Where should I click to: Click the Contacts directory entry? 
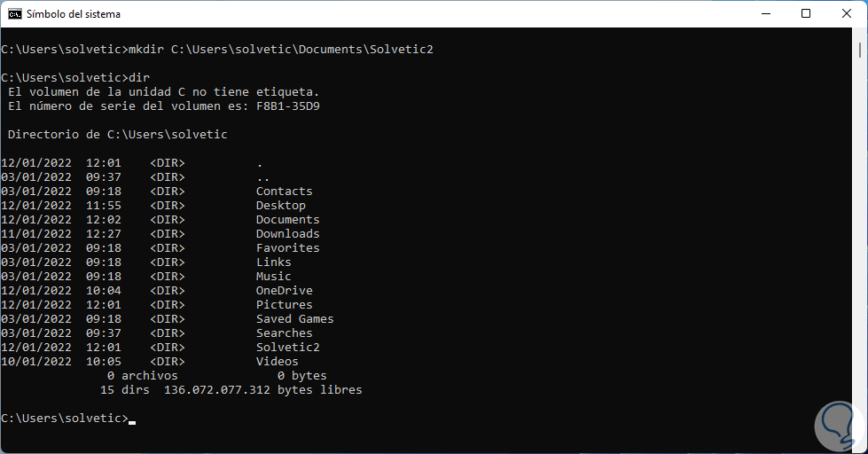[284, 192]
